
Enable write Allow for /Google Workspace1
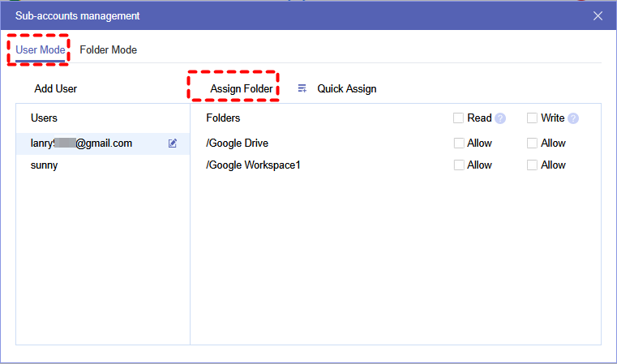pos(533,165)
